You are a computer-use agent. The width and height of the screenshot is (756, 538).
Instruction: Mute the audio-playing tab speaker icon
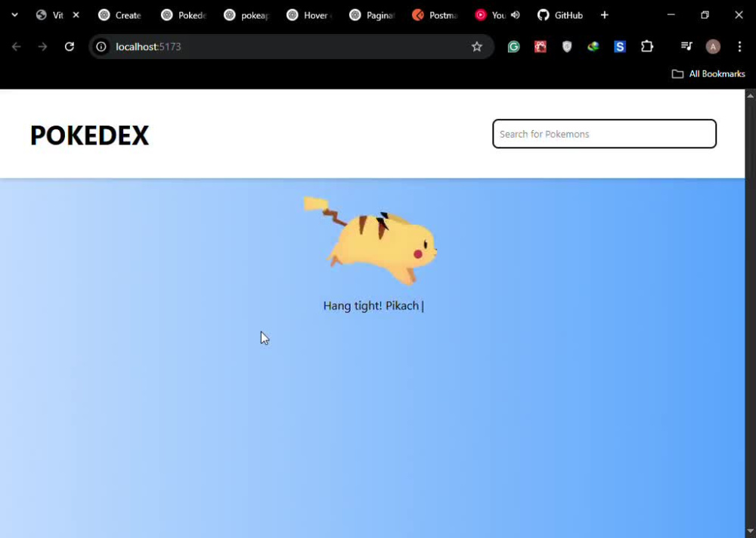click(516, 15)
